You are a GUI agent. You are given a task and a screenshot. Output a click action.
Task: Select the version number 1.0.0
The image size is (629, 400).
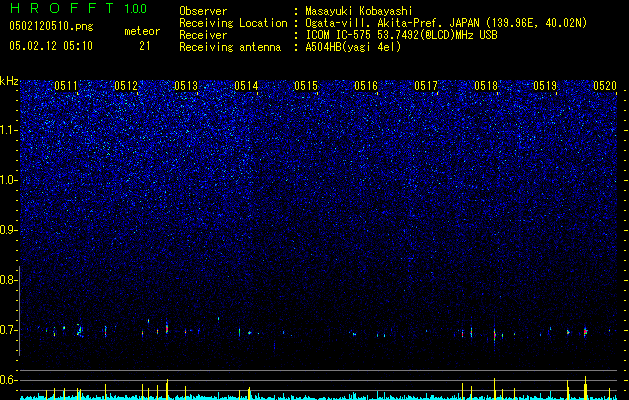click(136, 9)
